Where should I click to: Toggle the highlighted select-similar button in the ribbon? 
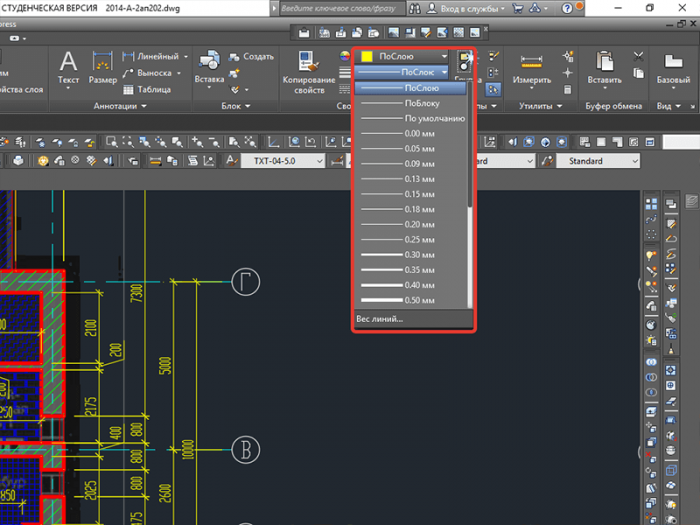coord(493,90)
